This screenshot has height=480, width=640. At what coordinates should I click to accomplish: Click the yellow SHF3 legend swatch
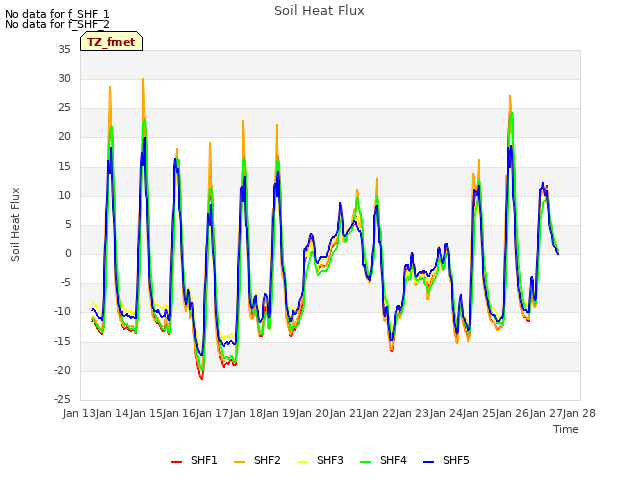[x=302, y=462]
